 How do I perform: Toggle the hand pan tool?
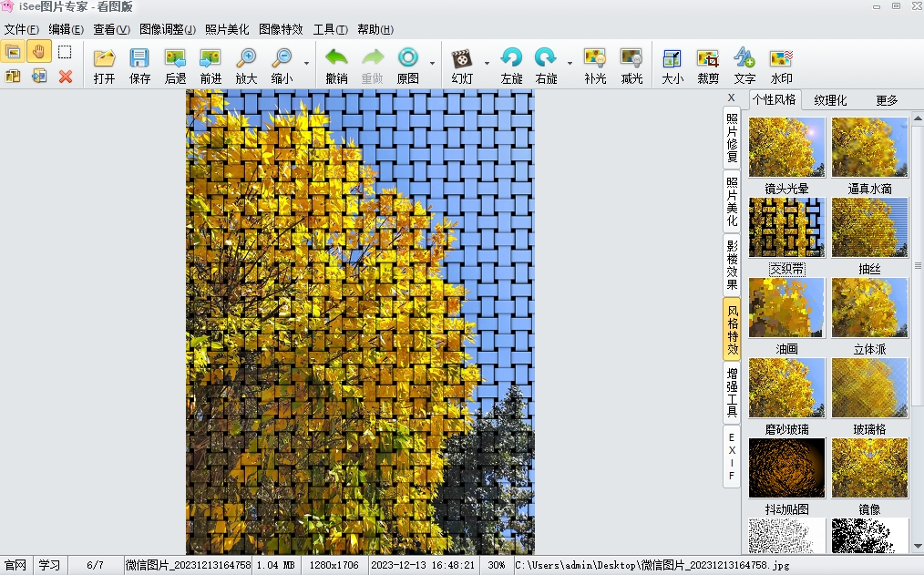(39, 52)
